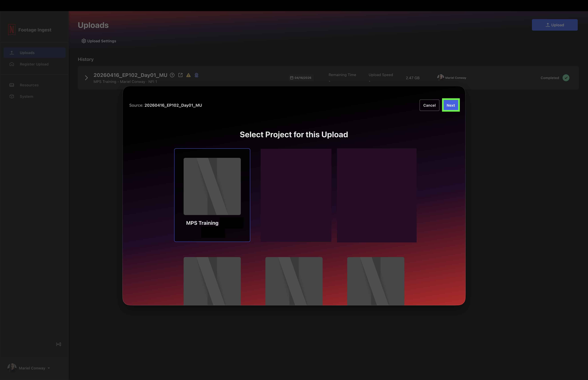Select the bottom-left project poster thumbnail
The width and height of the screenshot is (588, 380).
point(212,281)
